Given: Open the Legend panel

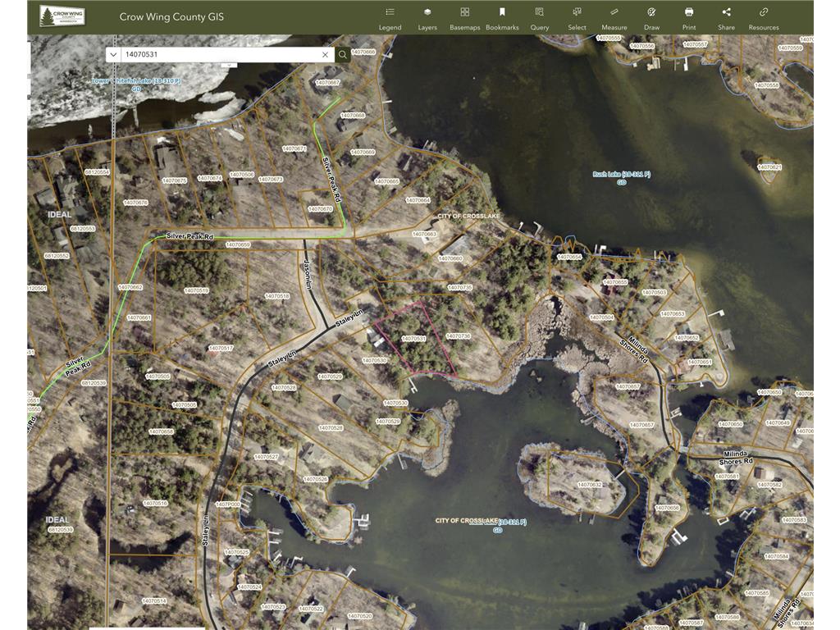Looking at the screenshot, I should [x=390, y=18].
